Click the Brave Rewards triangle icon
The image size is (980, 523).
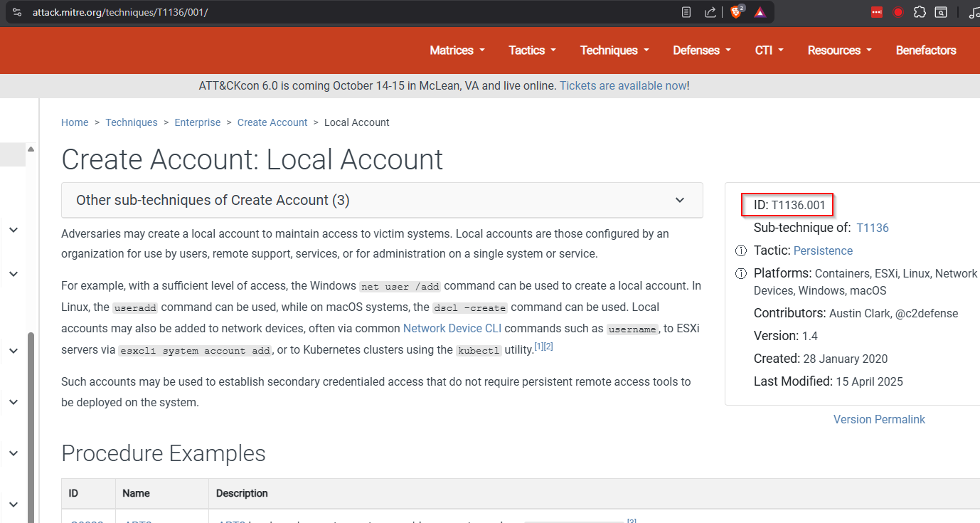pyautogui.click(x=760, y=12)
